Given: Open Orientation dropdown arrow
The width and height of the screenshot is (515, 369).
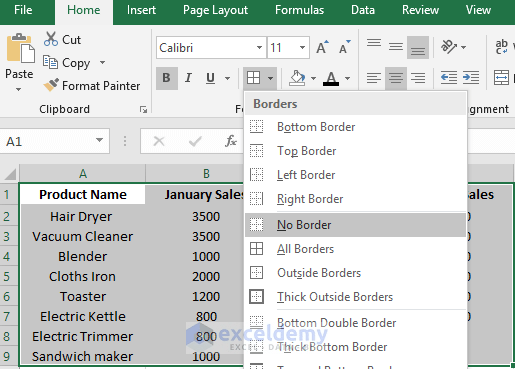Looking at the screenshot, I should tap(463, 47).
